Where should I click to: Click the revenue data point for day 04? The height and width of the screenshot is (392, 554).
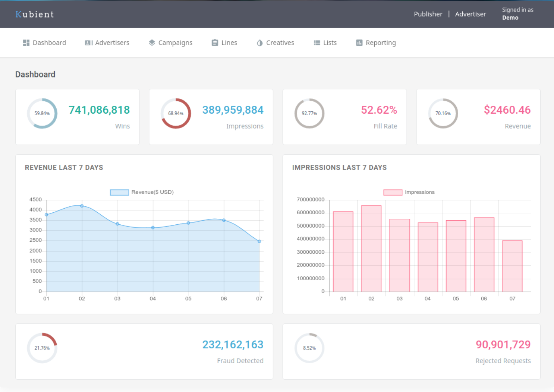[153, 227]
